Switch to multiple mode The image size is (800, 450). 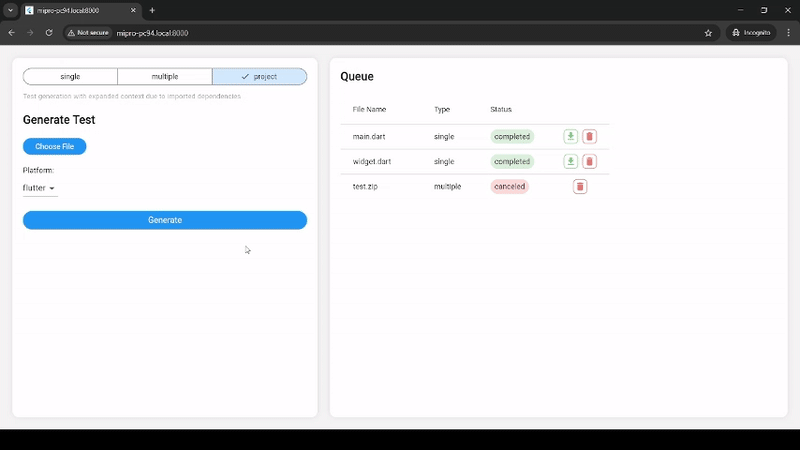coord(165,77)
